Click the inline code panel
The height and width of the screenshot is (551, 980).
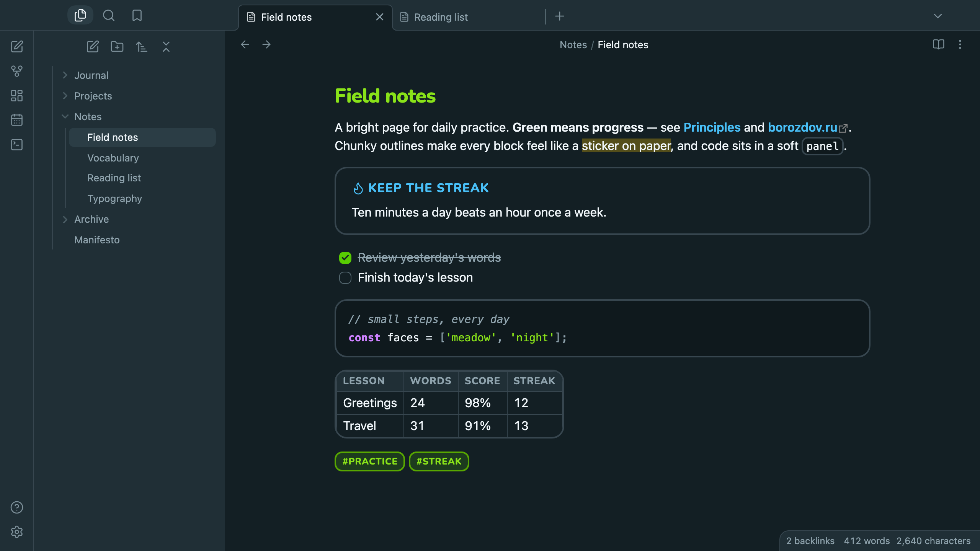click(822, 146)
